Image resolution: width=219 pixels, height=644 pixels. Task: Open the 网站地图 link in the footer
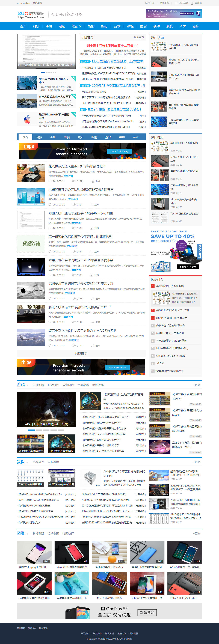(134, 634)
